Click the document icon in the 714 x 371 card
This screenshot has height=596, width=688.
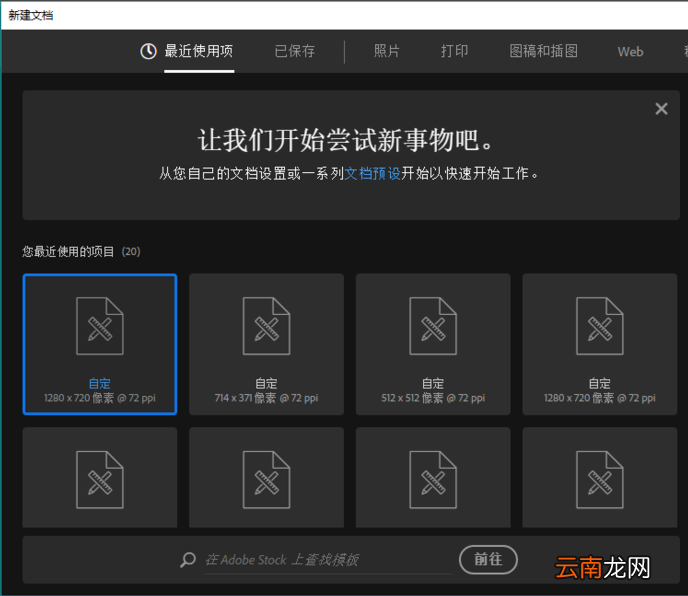[266, 326]
